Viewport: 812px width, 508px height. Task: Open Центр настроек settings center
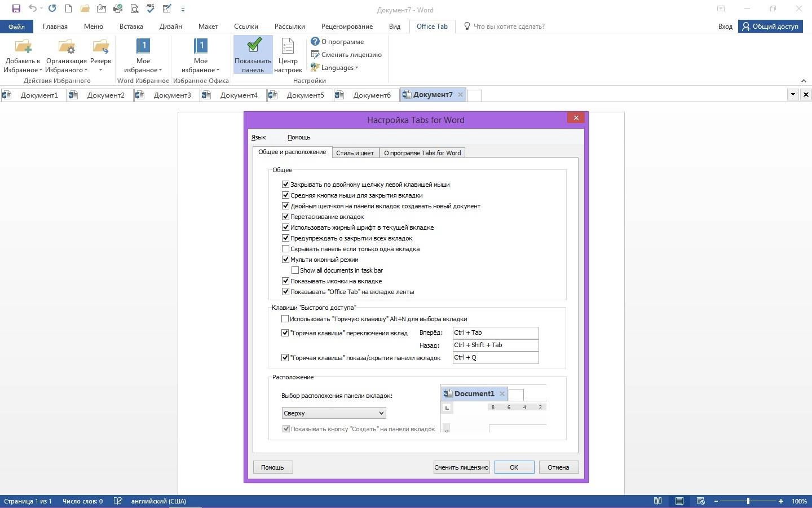[288, 55]
